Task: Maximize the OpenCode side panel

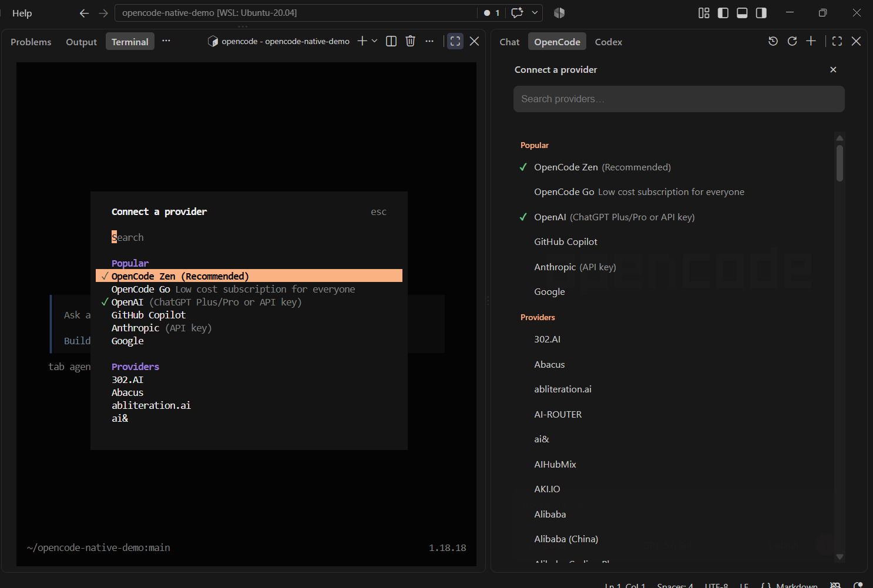Action: coord(837,41)
